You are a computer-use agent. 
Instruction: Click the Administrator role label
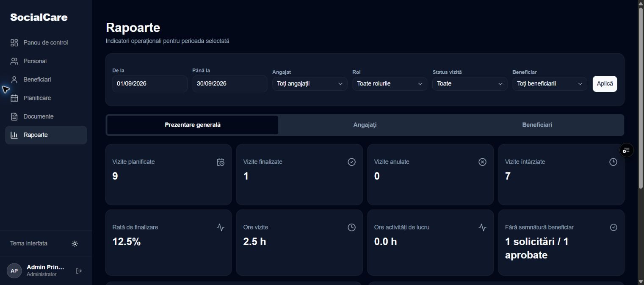tap(41, 274)
